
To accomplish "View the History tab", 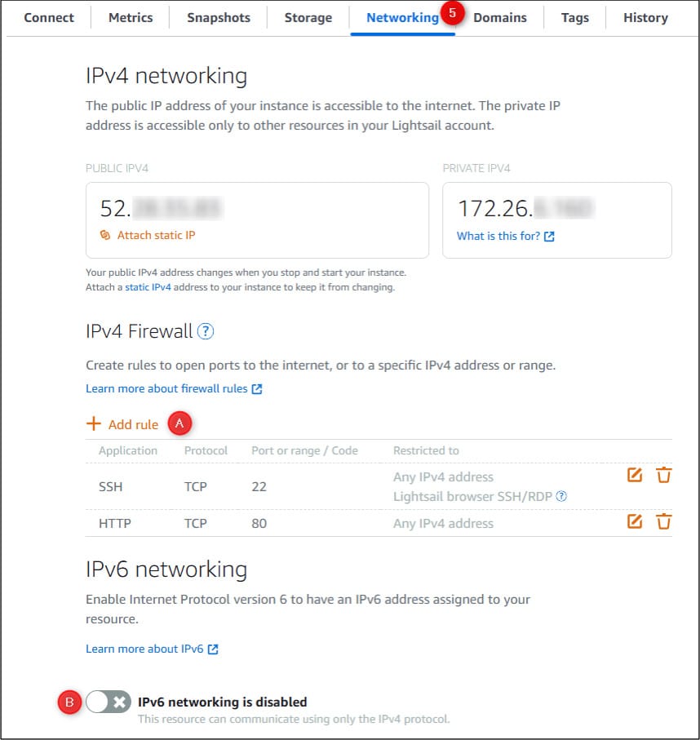I will click(x=645, y=17).
